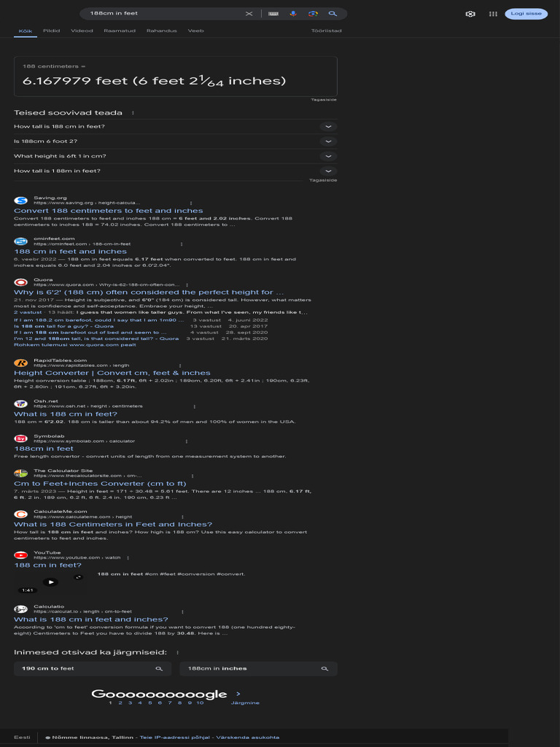Viewport: 560px width, 747px height.
Task: Switch to the Pildid tab
Action: coord(52,31)
